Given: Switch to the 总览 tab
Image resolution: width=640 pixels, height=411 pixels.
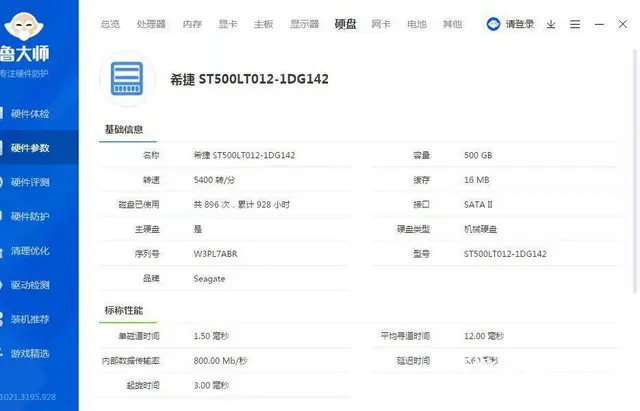Looking at the screenshot, I should coord(110,24).
